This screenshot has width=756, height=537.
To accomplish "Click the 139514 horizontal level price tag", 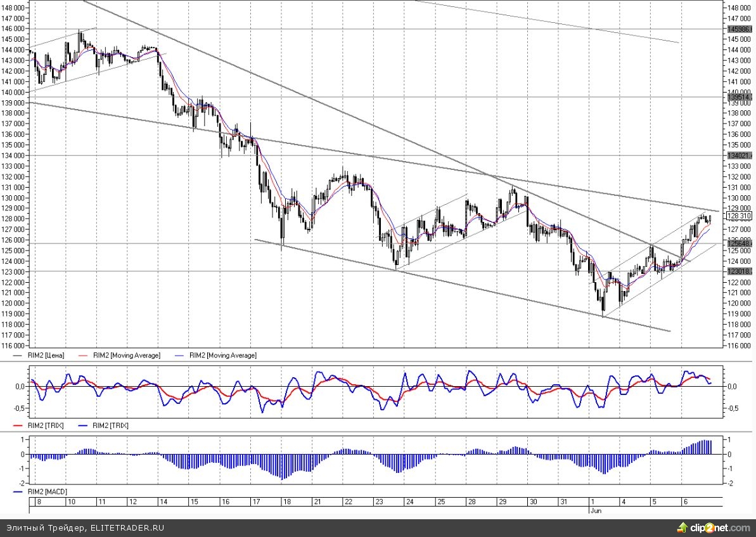I will tap(740, 98).
